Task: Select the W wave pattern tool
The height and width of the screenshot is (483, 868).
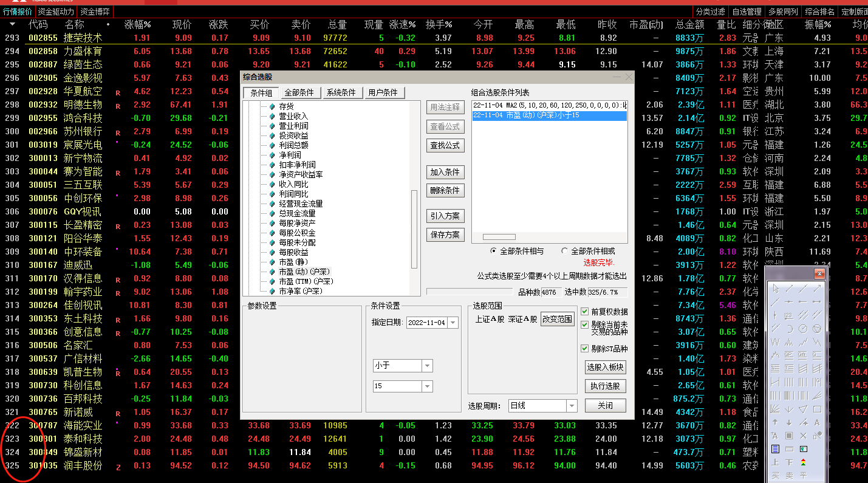Action: pos(775,342)
